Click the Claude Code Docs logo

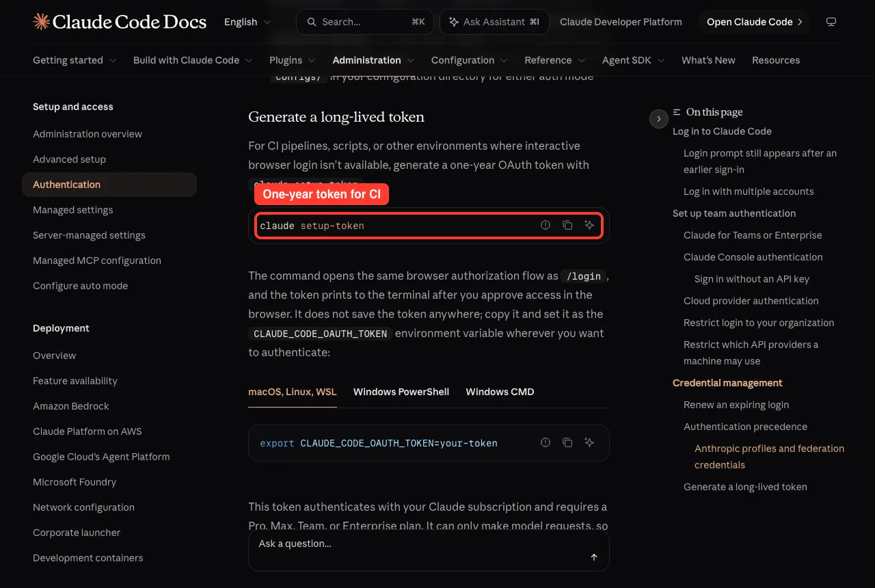[120, 22]
